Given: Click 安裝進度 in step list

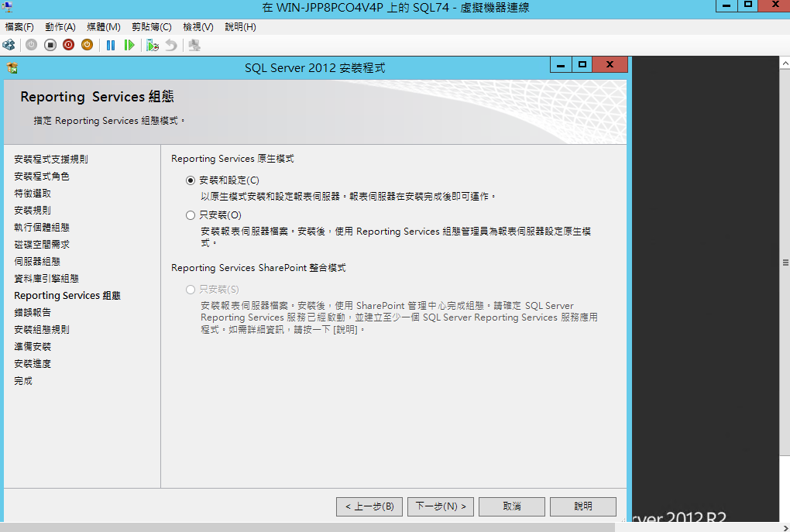Looking at the screenshot, I should click(33, 364).
